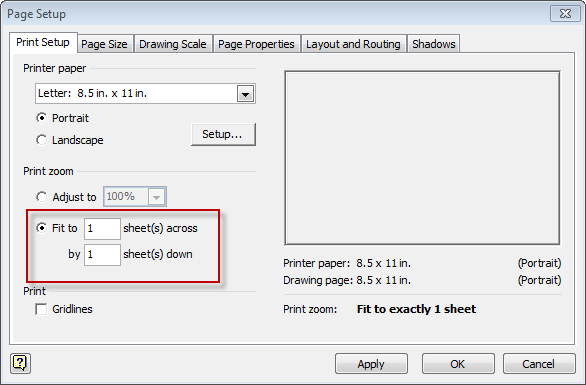
Task: Choose the Adjust to radio option
Action: 41,197
